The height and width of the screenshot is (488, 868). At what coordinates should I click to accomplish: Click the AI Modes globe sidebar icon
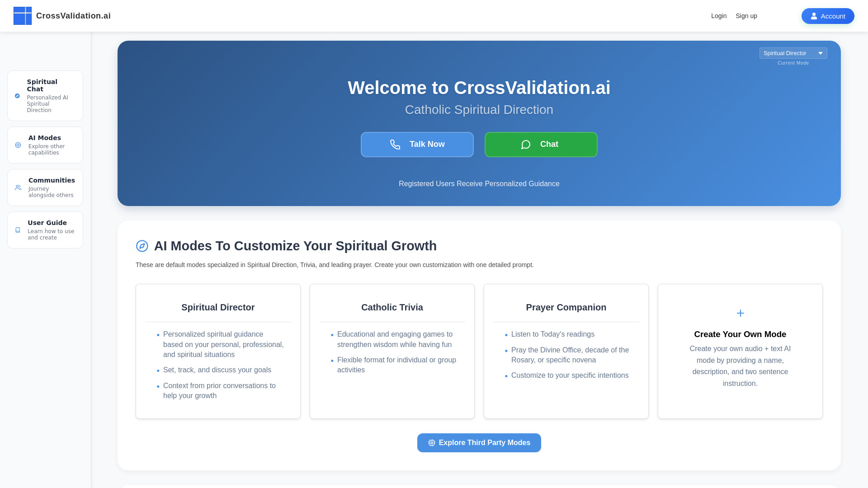point(18,145)
